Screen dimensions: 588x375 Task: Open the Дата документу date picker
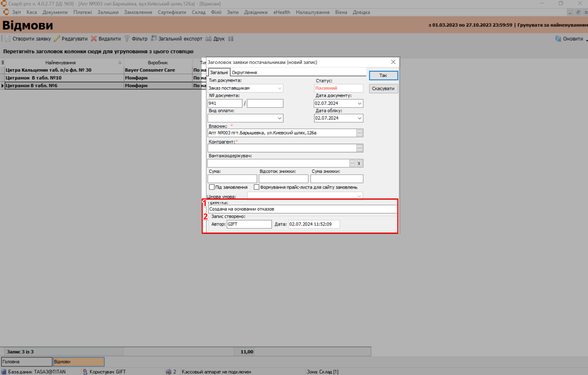click(x=360, y=103)
